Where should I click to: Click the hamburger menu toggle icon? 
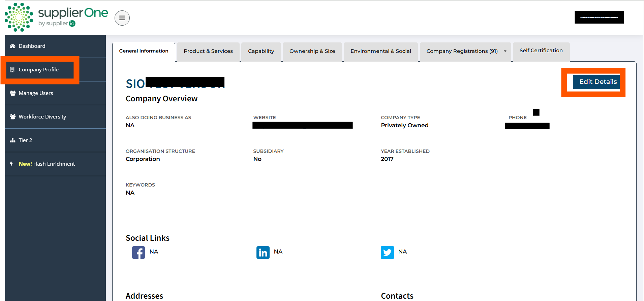point(122,18)
